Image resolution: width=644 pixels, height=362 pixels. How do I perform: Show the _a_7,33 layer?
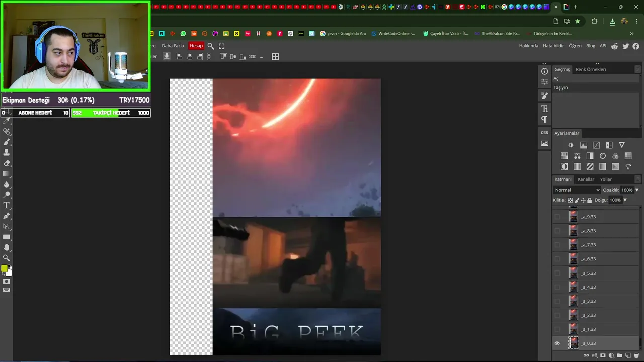click(x=557, y=245)
